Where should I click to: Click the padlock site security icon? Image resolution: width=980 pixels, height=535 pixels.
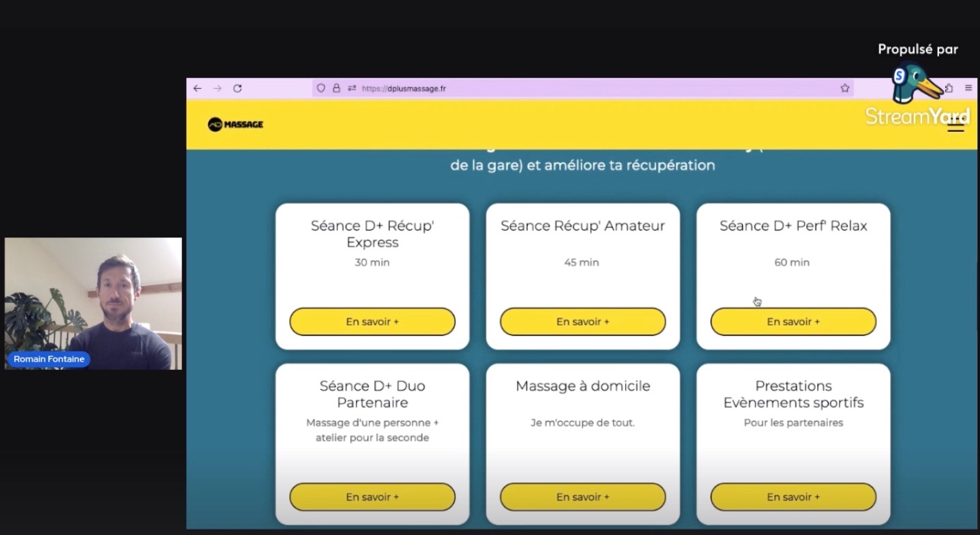point(336,88)
